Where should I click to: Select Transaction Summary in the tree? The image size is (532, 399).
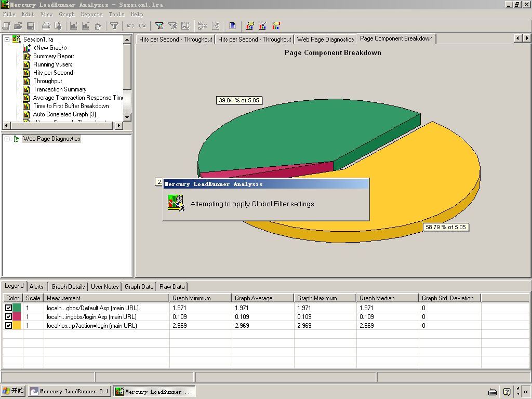(60, 89)
